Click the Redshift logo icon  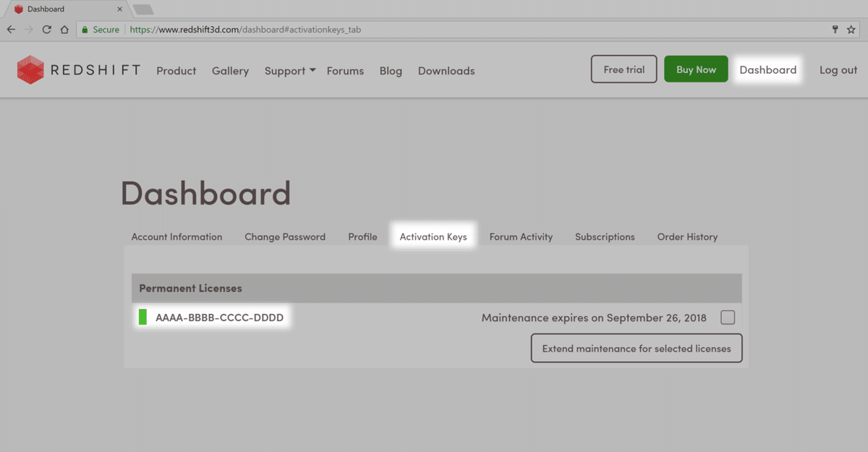coord(30,70)
